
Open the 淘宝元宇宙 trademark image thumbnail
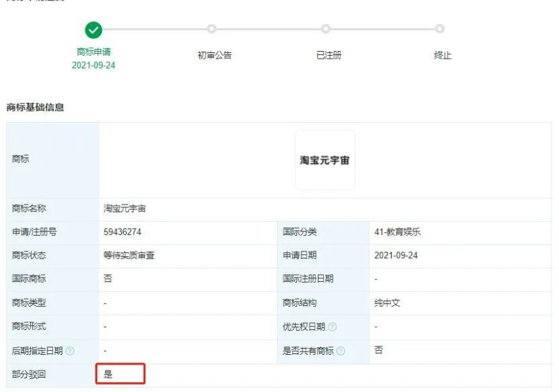(325, 160)
